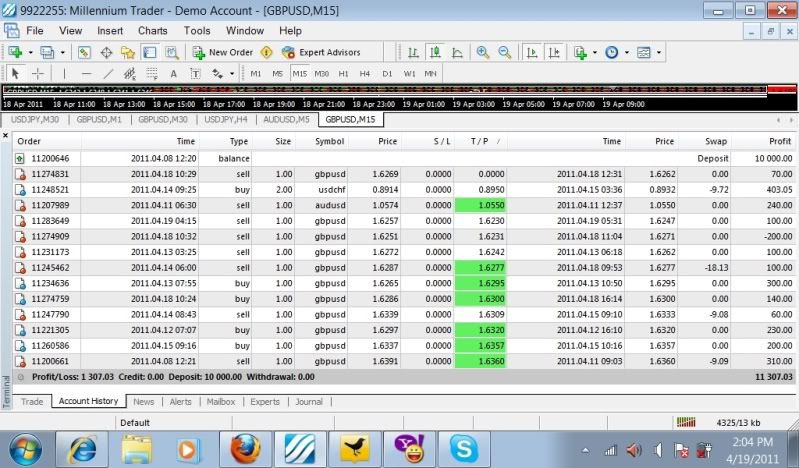This screenshot has width=799, height=468.
Task: Show the Market Watch window icon
Action: (x=84, y=52)
